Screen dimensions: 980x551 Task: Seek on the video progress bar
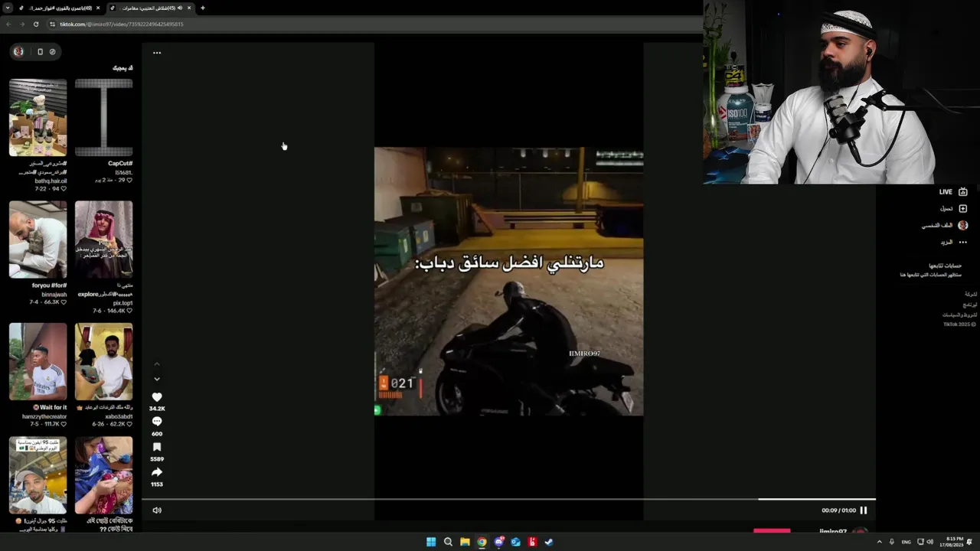(508, 499)
